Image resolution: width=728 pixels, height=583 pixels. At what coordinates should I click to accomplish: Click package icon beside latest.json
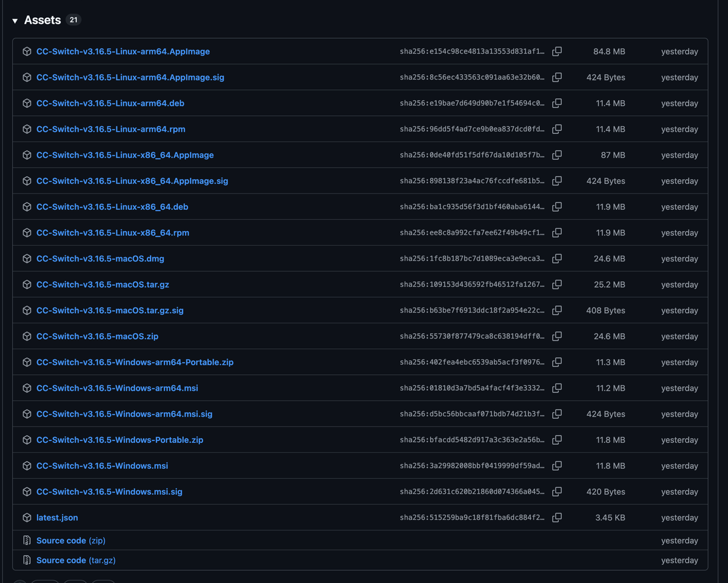coord(27,517)
